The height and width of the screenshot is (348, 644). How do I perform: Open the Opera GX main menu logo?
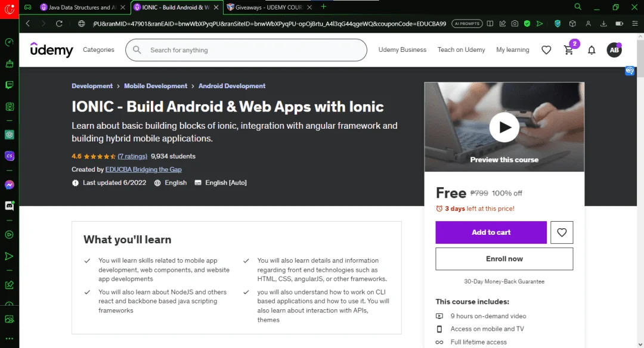[x=9, y=8]
